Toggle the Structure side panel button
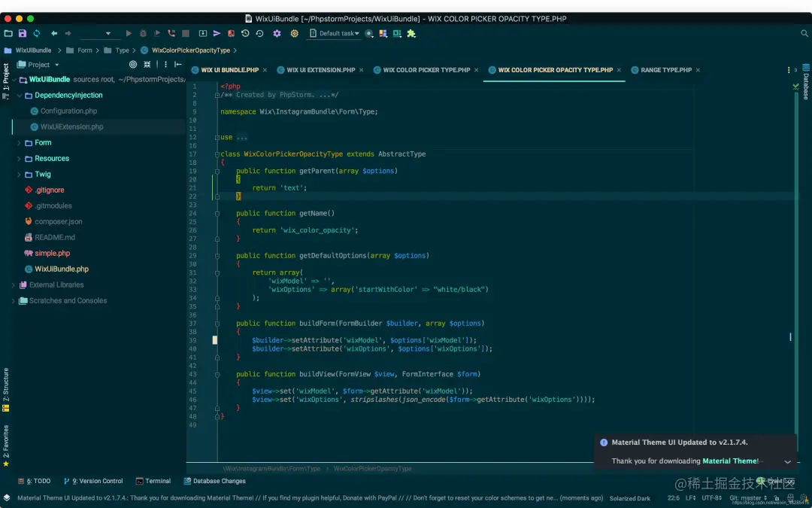812x508 pixels. point(6,390)
